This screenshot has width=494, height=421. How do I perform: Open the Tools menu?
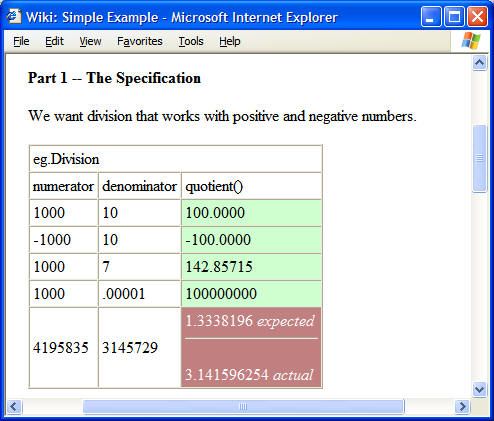tap(191, 41)
